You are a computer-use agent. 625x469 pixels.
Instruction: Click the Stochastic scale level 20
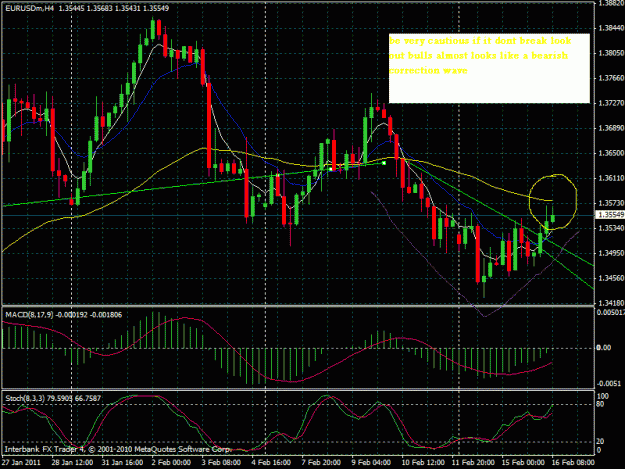600,442
